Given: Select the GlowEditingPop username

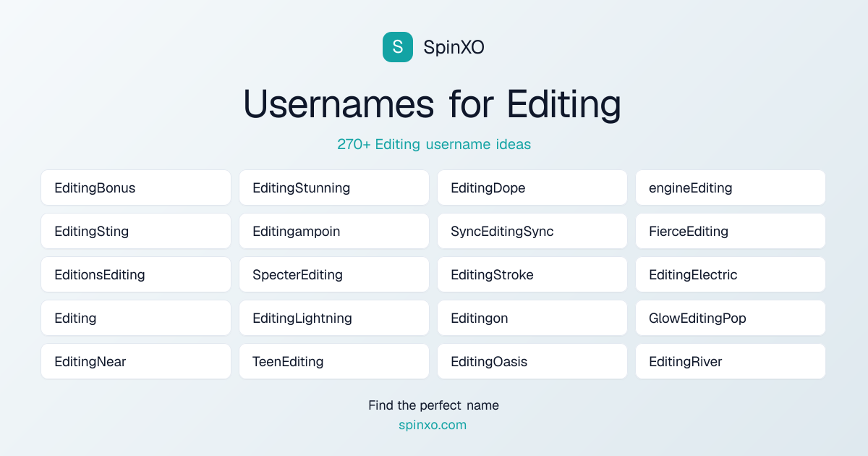Looking at the screenshot, I should click(x=731, y=318).
